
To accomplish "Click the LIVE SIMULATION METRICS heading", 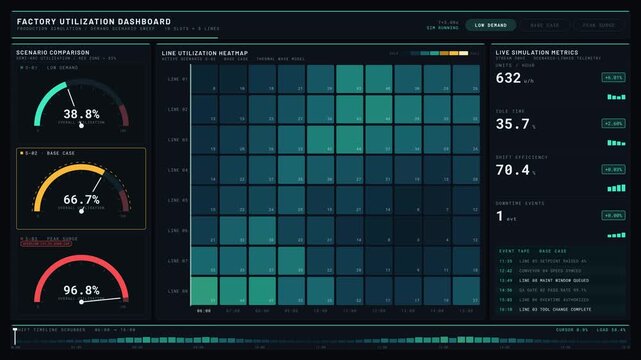I will pyautogui.click(x=537, y=52).
